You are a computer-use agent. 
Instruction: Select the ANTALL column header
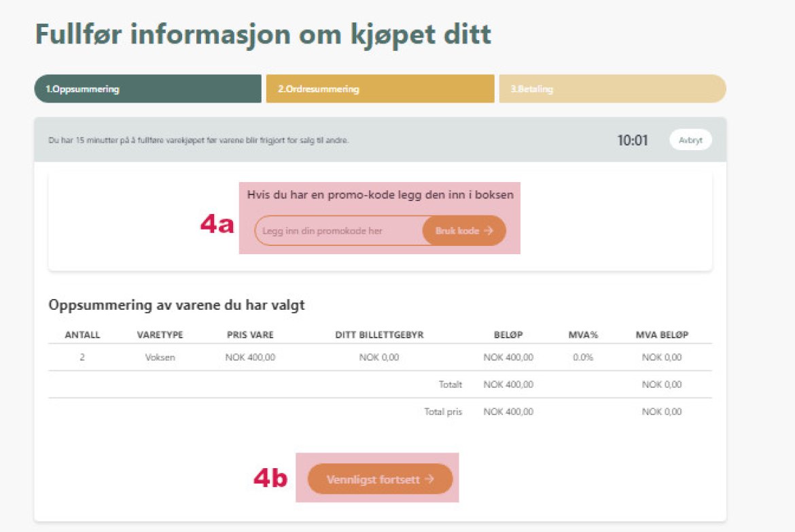click(82, 335)
